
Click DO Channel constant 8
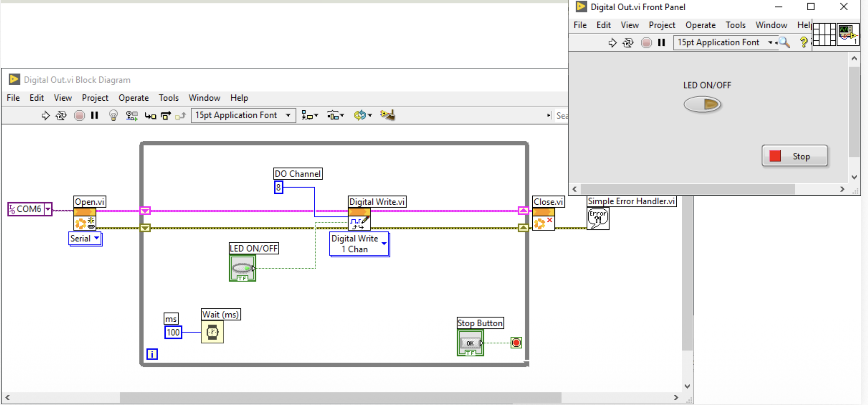278,187
